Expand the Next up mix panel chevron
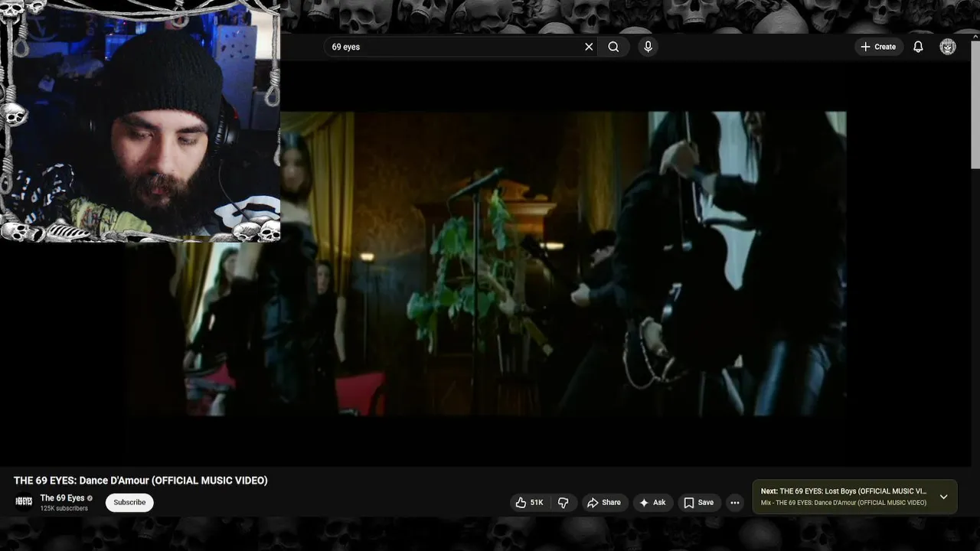The height and width of the screenshot is (551, 980). (x=943, y=497)
